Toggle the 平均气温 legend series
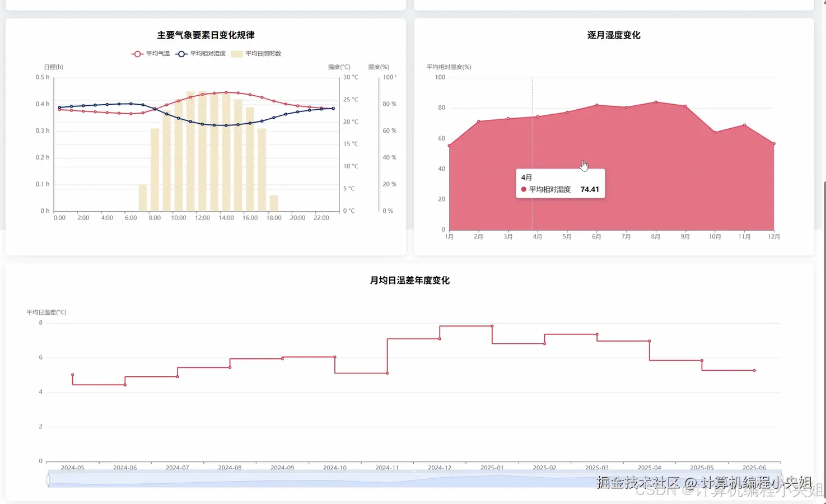Viewport: 826px width, 504px height. 151,54
